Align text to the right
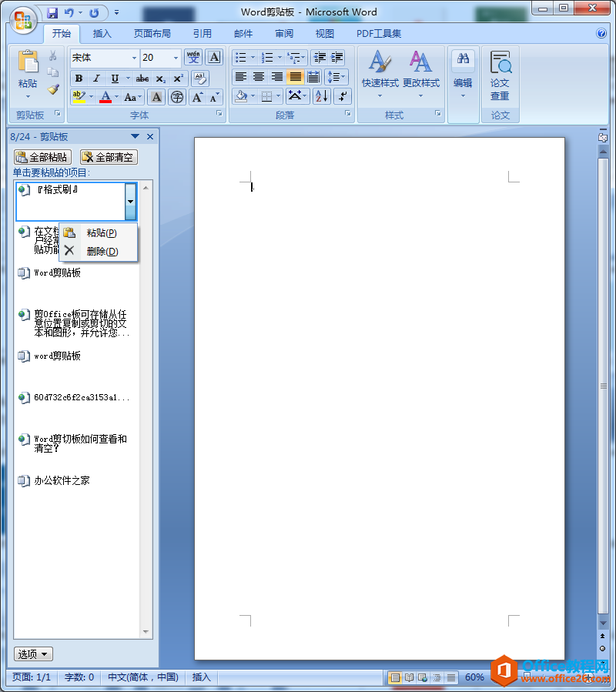Screen dimensions: 616x692 point(277,77)
